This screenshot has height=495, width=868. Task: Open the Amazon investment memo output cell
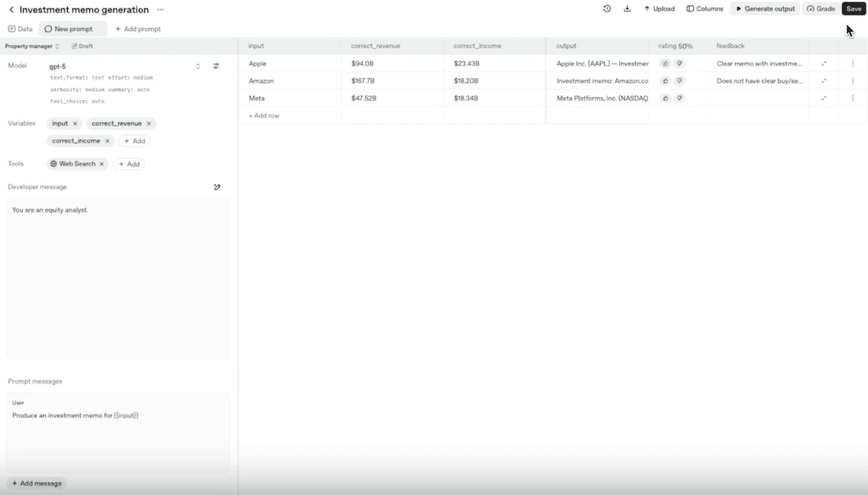click(597, 81)
